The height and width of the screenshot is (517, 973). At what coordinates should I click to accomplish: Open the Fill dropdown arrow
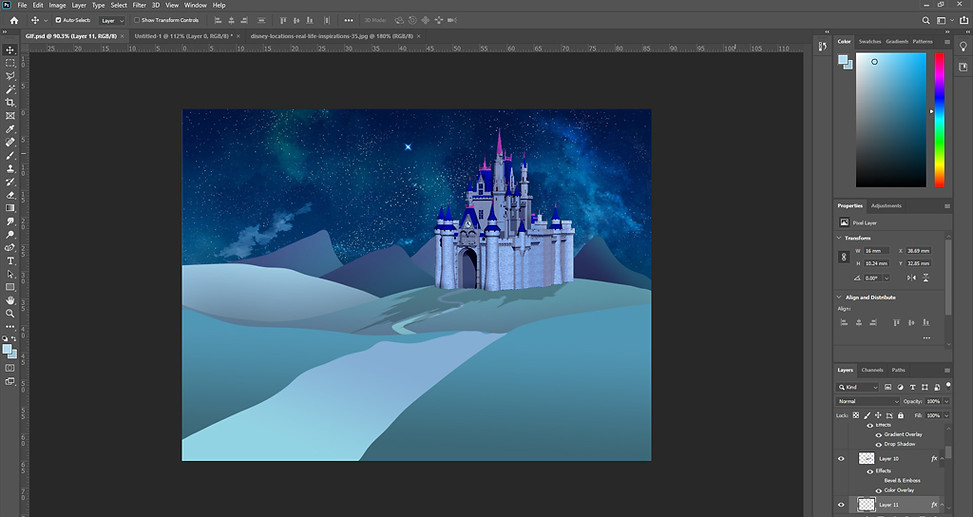(946, 415)
